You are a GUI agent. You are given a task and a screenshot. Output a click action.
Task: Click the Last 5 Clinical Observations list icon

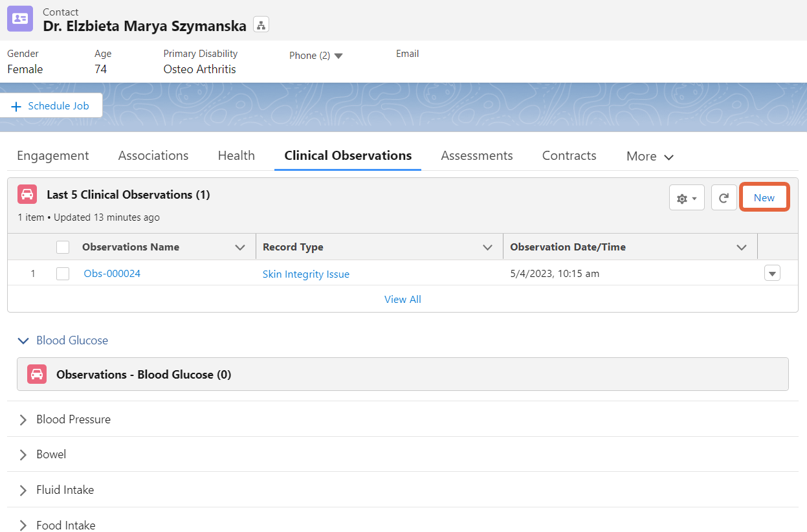click(x=27, y=194)
